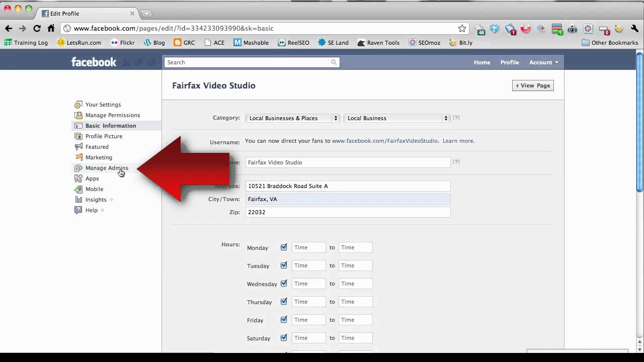The image size is (644, 362).
Task: Click the Facebook Search field
Action: (x=247, y=62)
